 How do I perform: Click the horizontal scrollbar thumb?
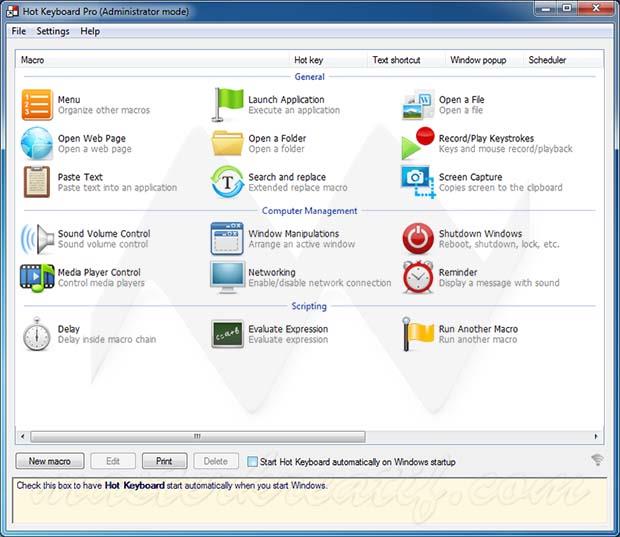tap(198, 437)
